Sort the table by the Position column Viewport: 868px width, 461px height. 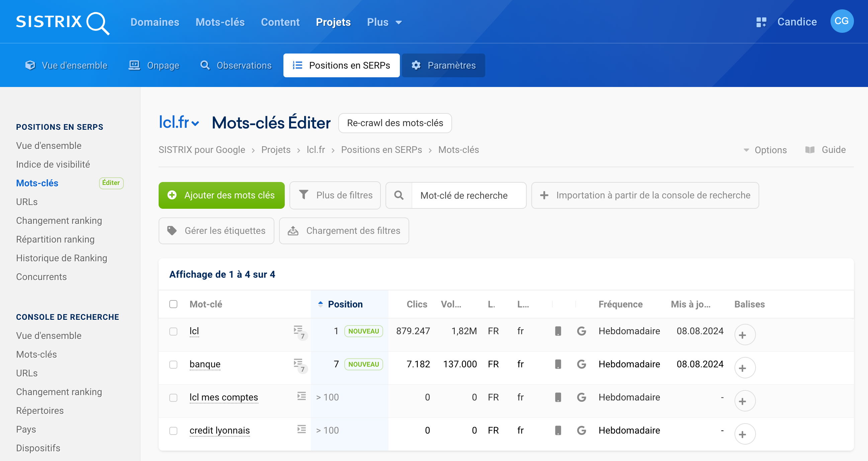(345, 304)
